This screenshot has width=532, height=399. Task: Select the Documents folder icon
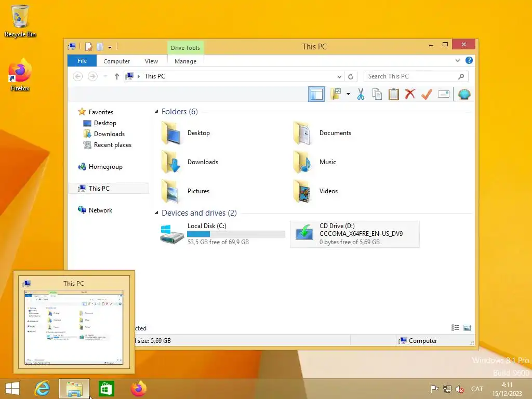[x=303, y=133]
